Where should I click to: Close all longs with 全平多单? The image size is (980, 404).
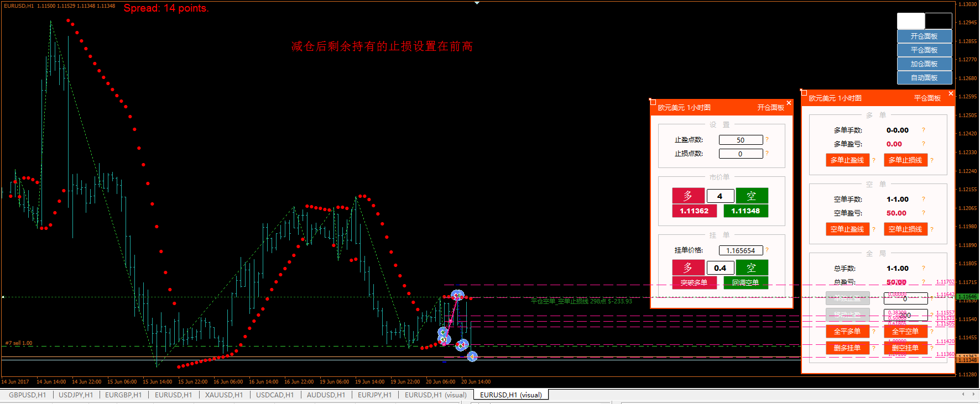click(x=847, y=332)
